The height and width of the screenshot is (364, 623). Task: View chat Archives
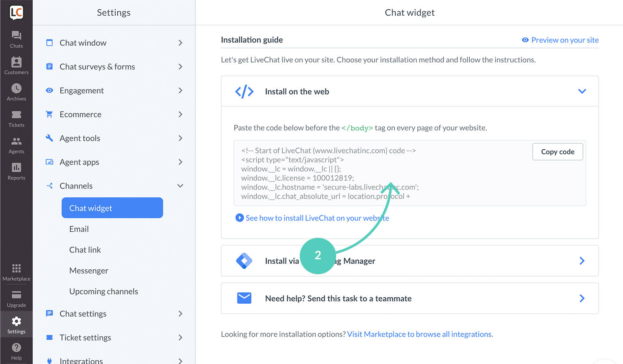16,92
